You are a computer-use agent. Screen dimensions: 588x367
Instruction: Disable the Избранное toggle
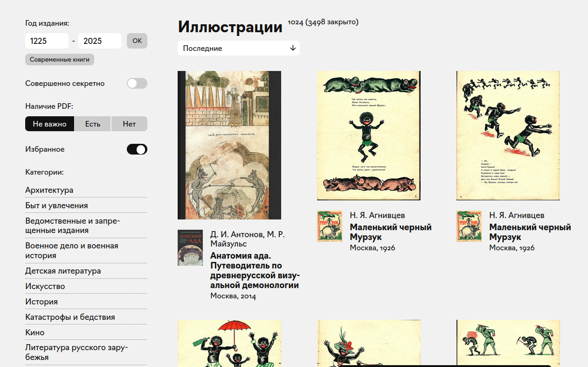point(137,149)
